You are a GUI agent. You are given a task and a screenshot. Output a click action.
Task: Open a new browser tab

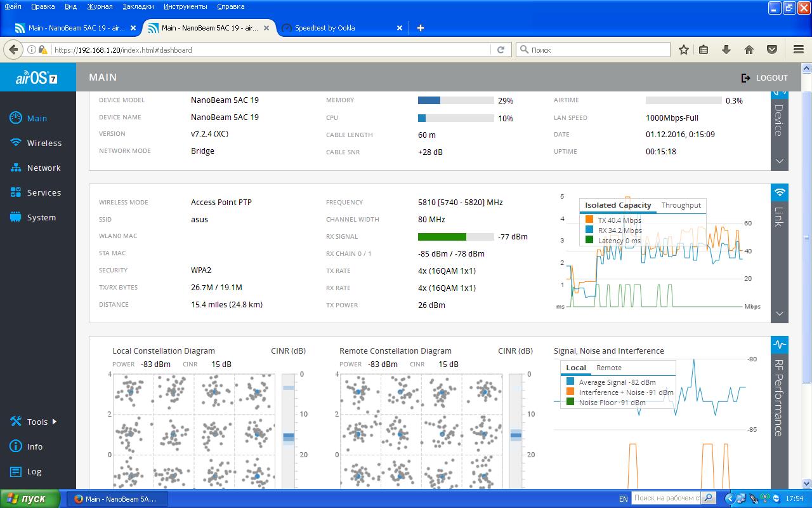pyautogui.click(x=420, y=28)
